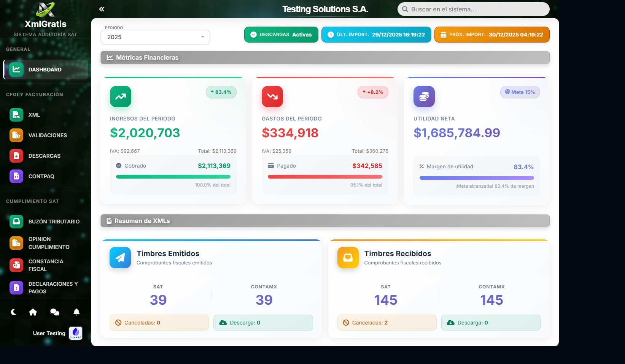625x364 pixels.
Task: Click the XmlGratis logo
Action: click(45, 11)
